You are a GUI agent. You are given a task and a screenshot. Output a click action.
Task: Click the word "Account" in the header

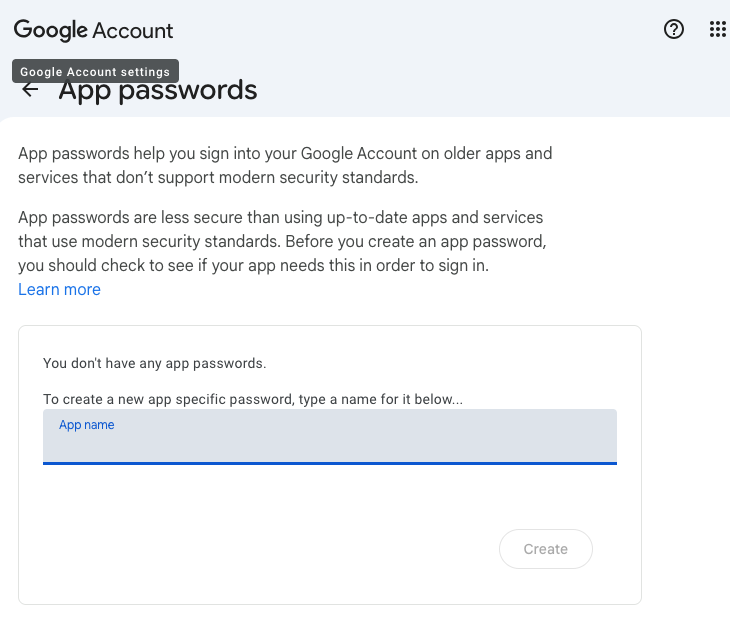pyautogui.click(x=133, y=30)
